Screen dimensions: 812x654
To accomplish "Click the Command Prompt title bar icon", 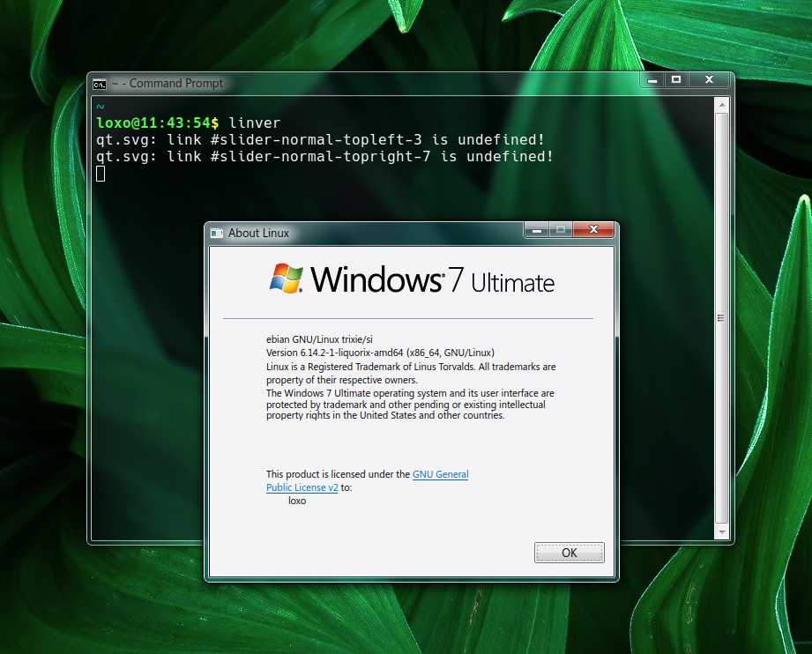I will tap(100, 84).
